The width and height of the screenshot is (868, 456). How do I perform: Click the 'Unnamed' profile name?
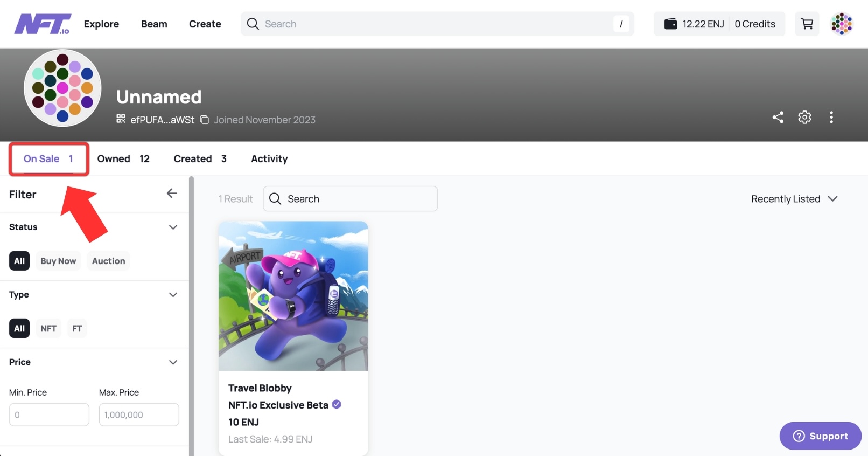(159, 97)
